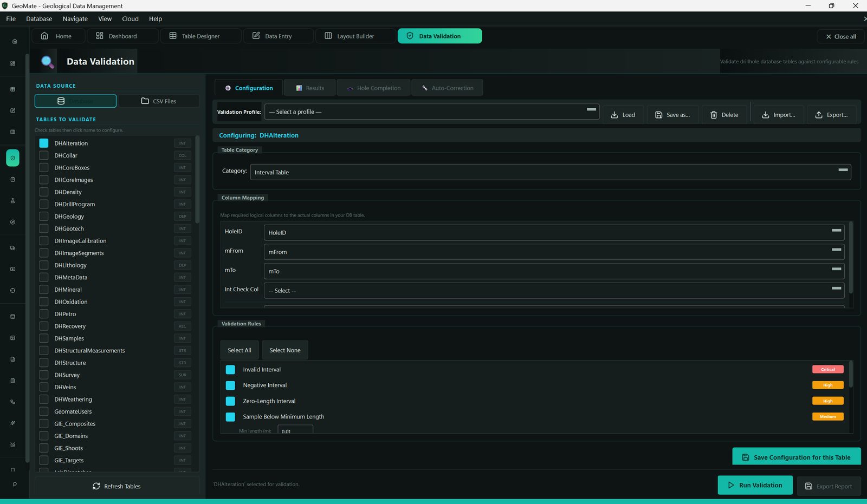This screenshot has height=504, width=867.
Task: Open the Int Check Col dropdown
Action: pos(554,291)
